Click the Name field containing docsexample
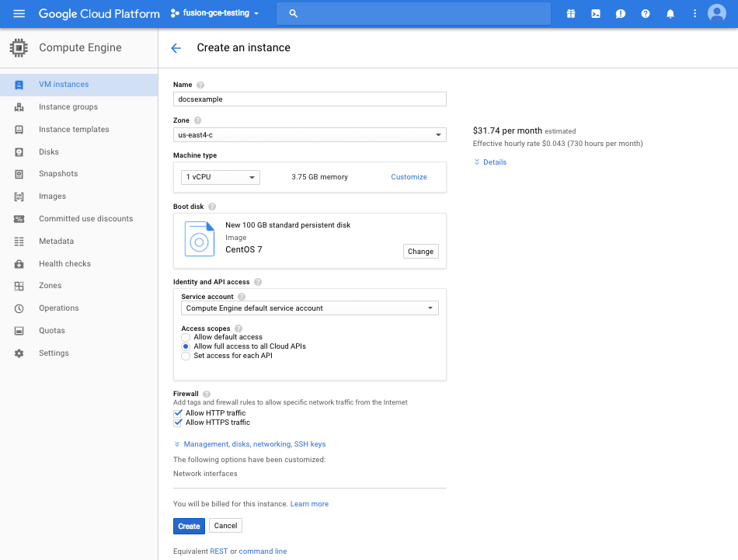This screenshot has height=560, width=738. coord(309,99)
